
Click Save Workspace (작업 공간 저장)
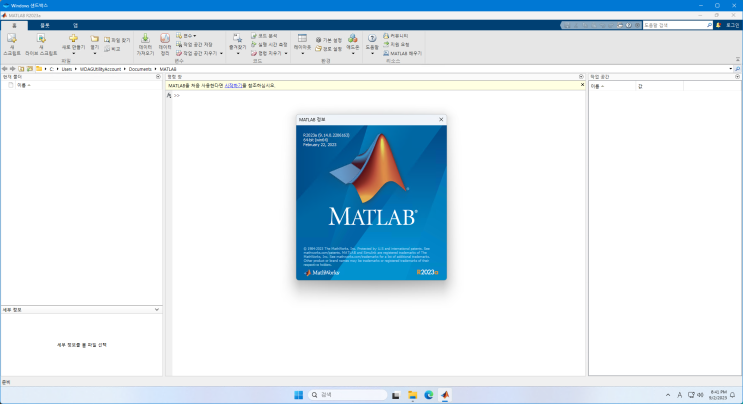[x=194, y=45]
